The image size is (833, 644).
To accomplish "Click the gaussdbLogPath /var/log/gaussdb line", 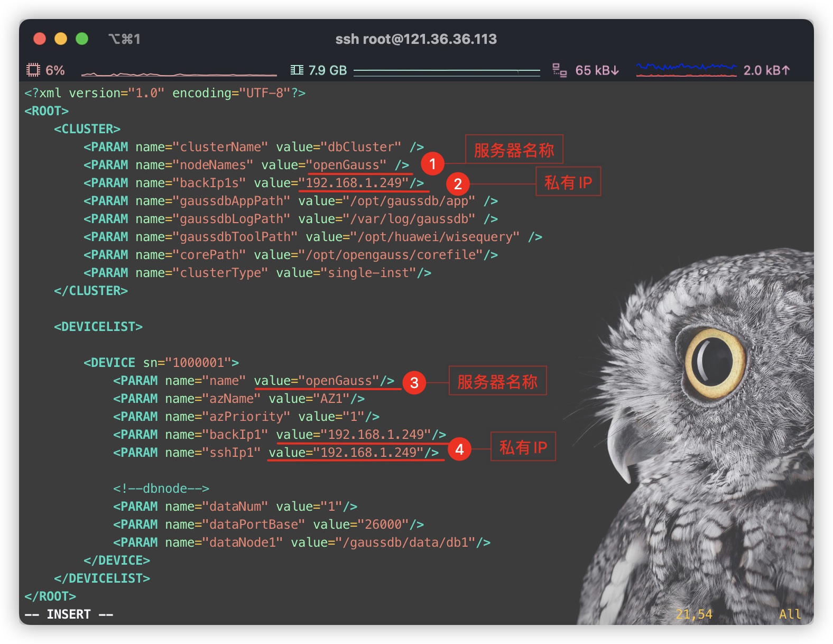I will point(291,219).
